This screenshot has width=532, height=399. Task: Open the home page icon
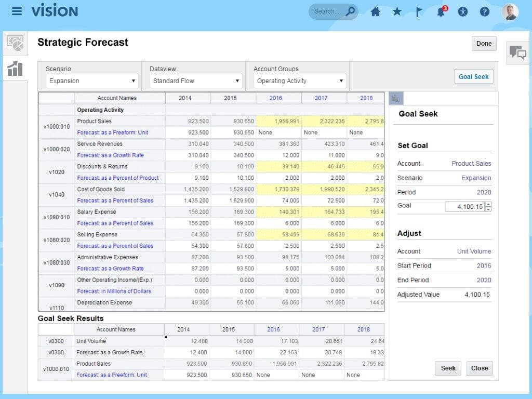tap(375, 11)
